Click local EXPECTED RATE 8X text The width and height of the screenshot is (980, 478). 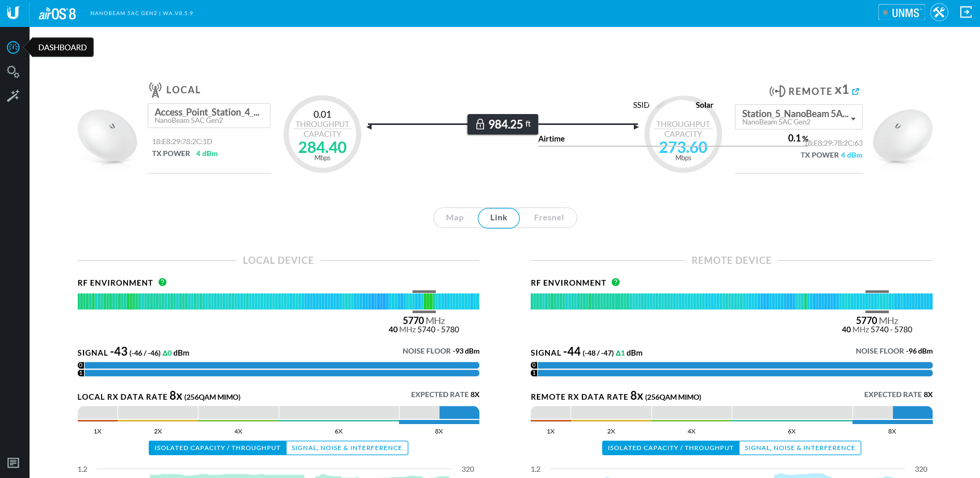click(445, 395)
